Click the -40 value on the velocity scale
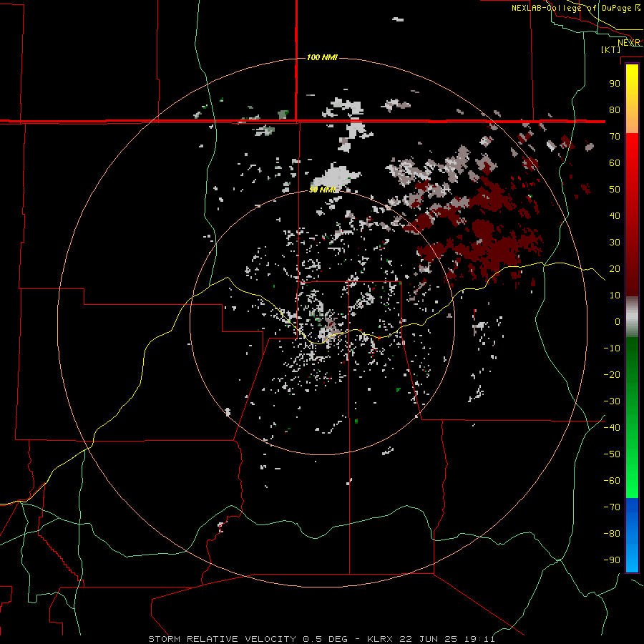This screenshot has width=644, height=644. 612,428
